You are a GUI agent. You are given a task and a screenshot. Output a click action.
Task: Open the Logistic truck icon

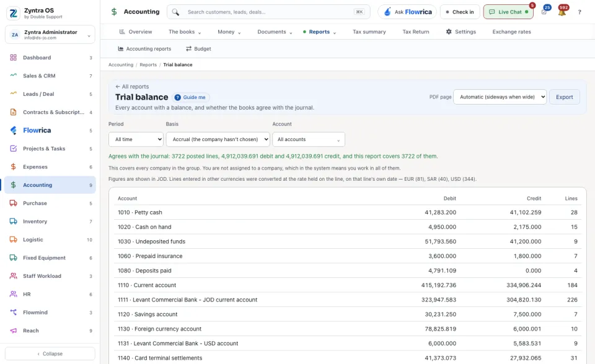coord(13,240)
